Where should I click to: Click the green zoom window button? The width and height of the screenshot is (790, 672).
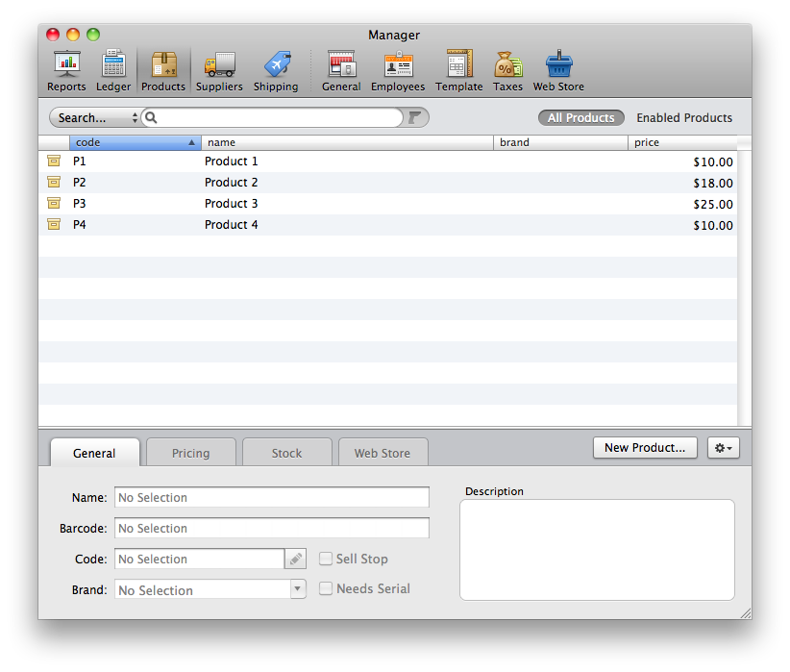point(93,35)
